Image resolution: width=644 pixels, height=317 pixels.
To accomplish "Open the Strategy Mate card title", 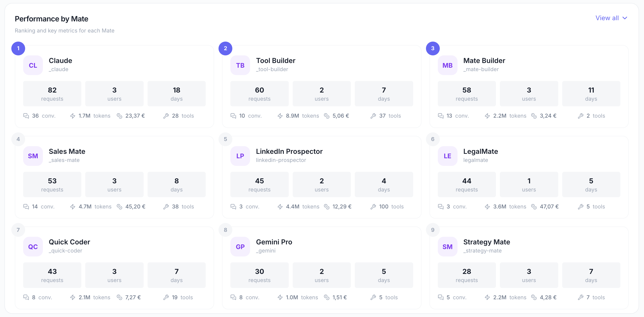I will 487,242.
